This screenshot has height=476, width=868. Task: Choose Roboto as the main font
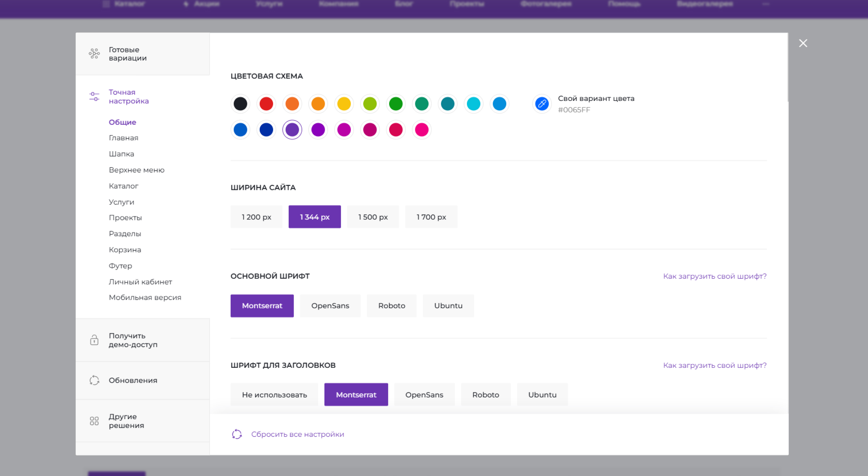(391, 306)
